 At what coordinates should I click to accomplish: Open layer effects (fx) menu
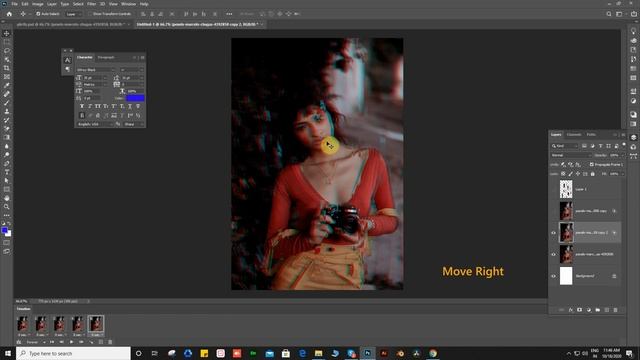tap(571, 310)
